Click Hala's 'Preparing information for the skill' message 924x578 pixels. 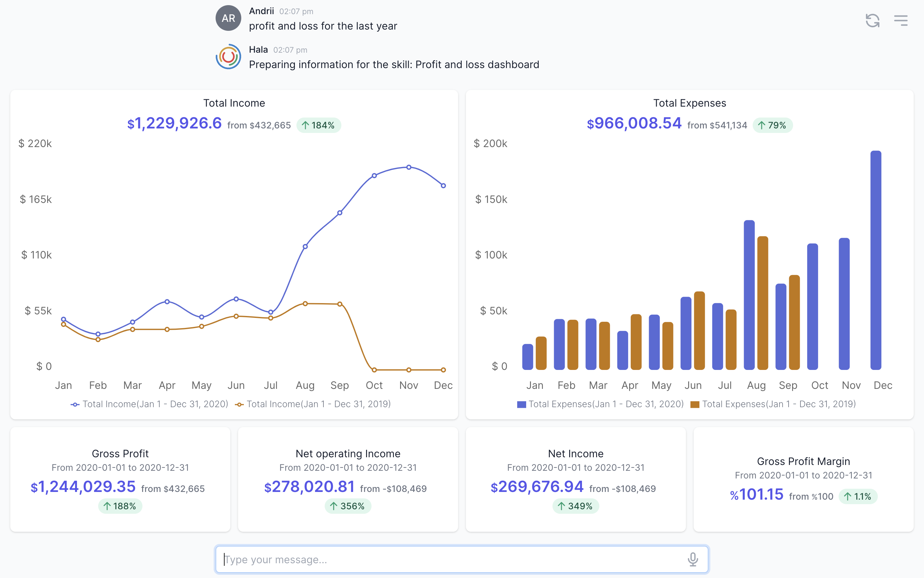coord(394,65)
